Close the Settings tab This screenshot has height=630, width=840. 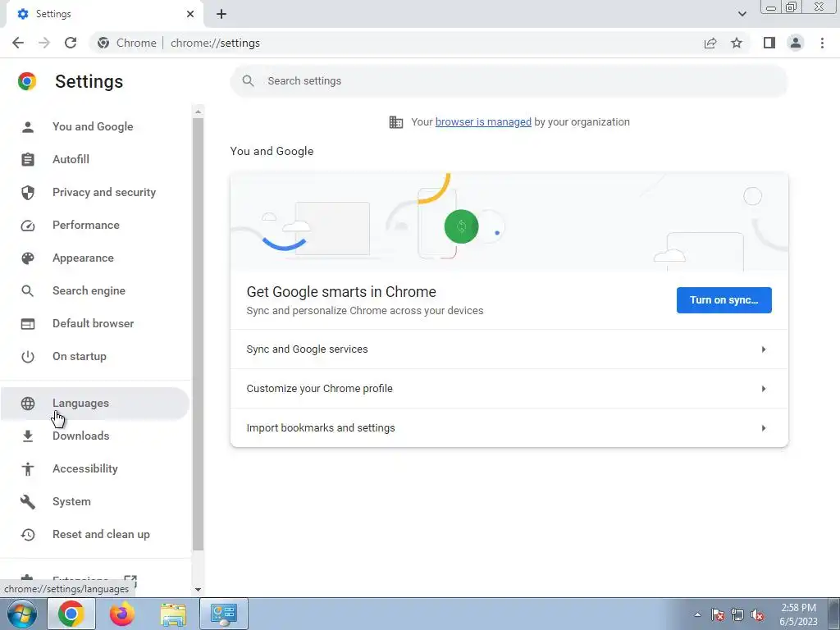coord(190,14)
